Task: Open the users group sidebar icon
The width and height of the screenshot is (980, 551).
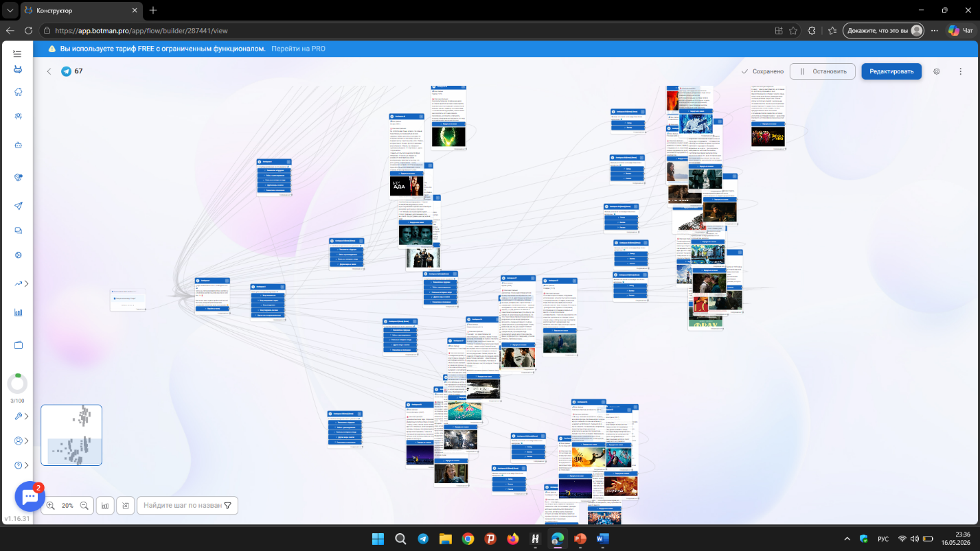Action: tap(19, 116)
